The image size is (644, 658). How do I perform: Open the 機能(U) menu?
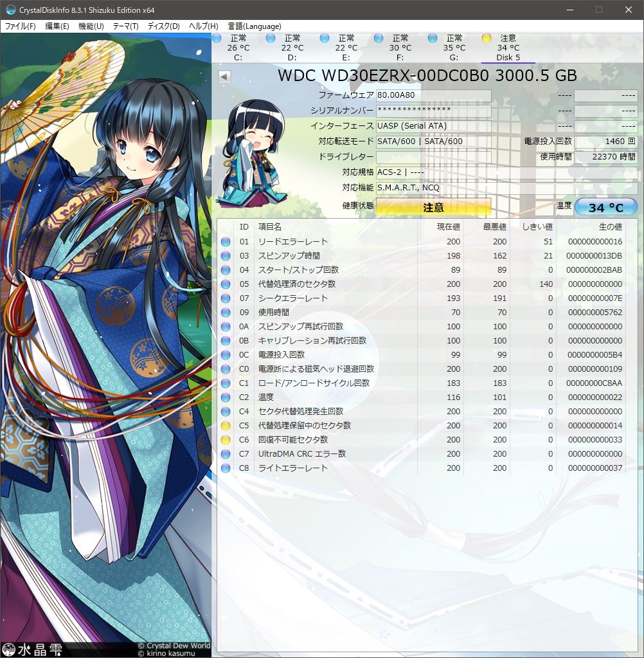91,26
